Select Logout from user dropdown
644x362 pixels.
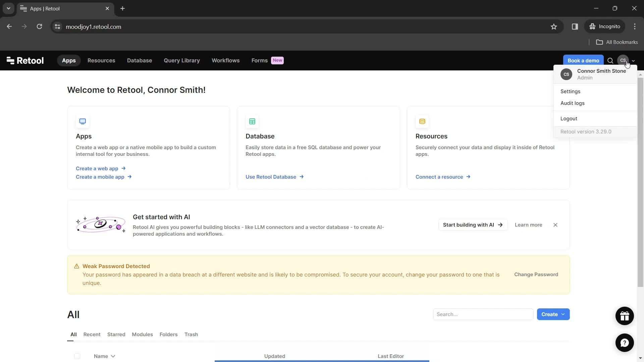tap(570, 118)
